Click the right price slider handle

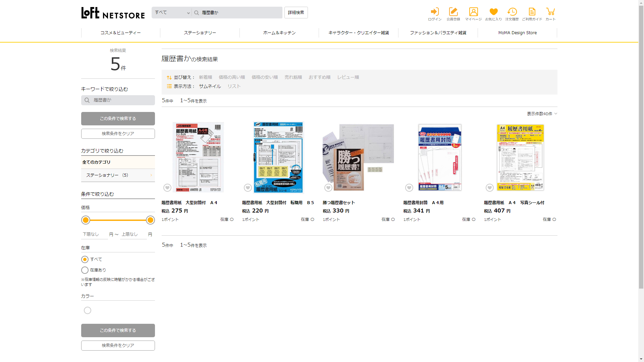click(x=150, y=220)
